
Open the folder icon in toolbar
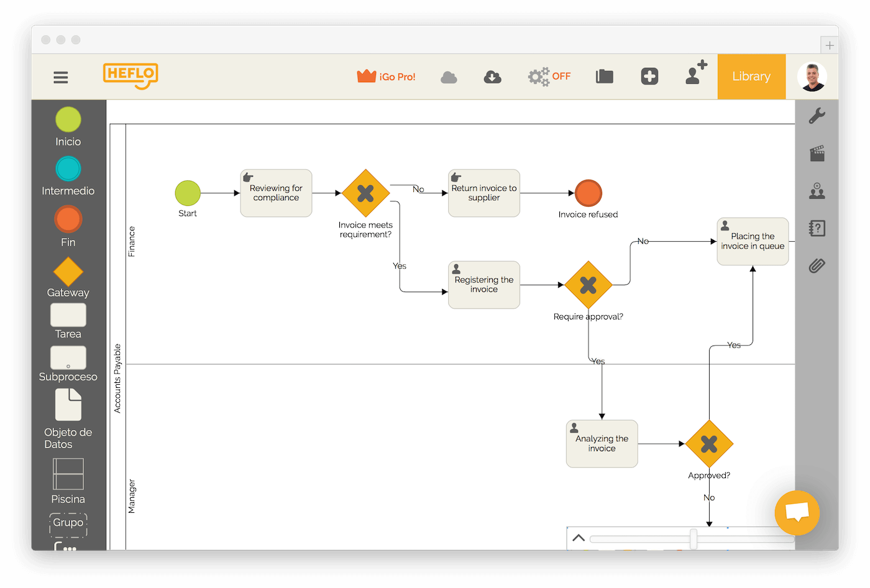605,76
